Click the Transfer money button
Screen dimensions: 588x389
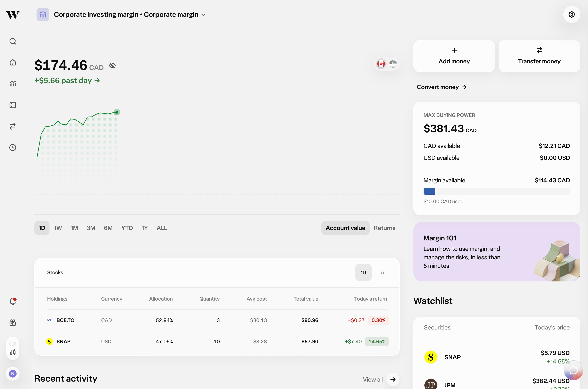(x=539, y=56)
